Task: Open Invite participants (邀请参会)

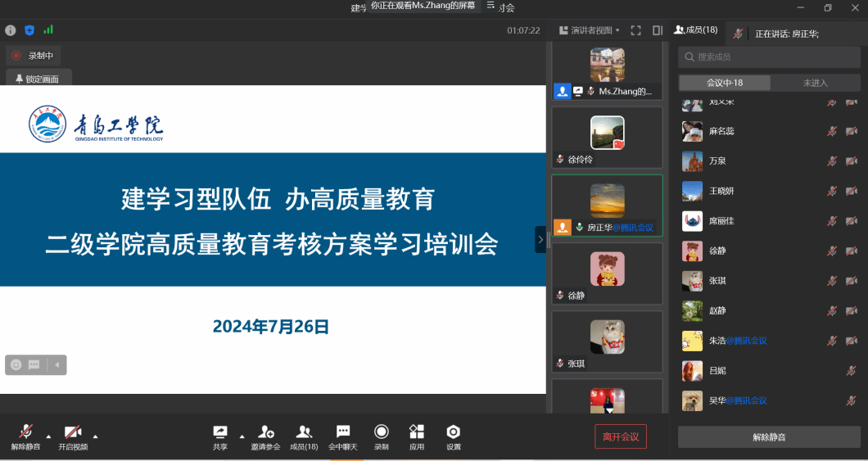Action: 265,436
